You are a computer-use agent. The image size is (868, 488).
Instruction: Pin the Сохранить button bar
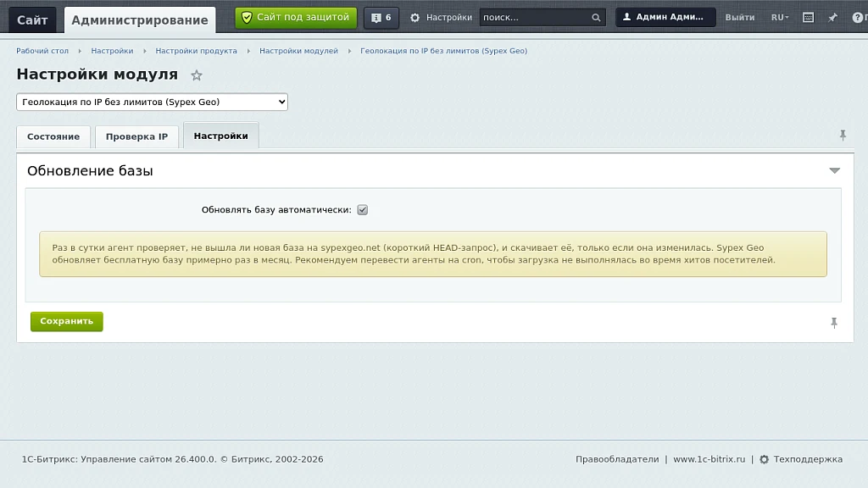(834, 323)
